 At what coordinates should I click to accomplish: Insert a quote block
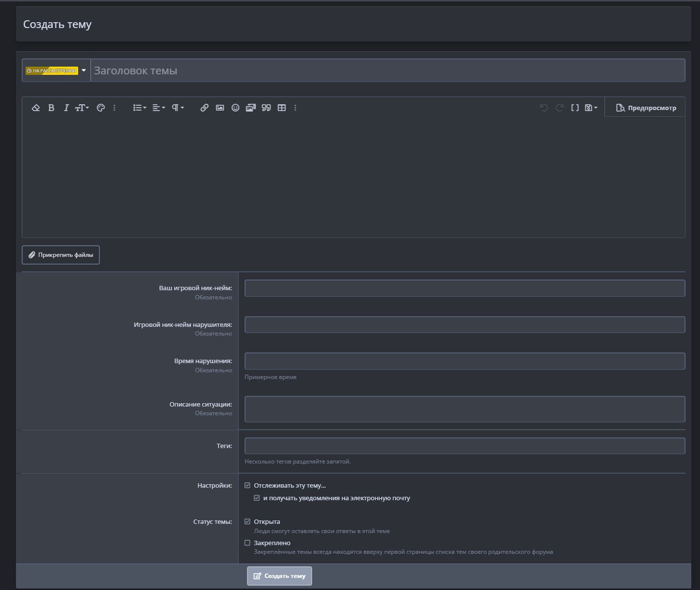click(x=266, y=108)
